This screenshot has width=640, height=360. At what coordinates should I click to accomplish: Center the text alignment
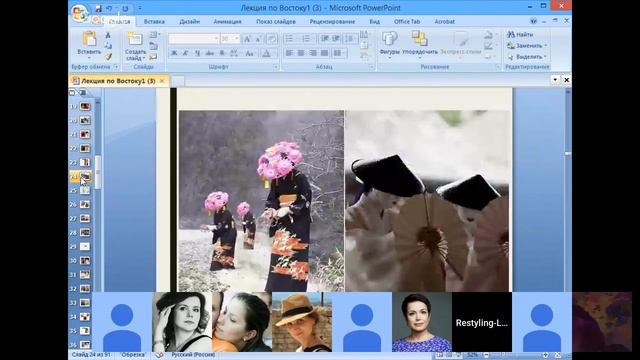point(301,53)
